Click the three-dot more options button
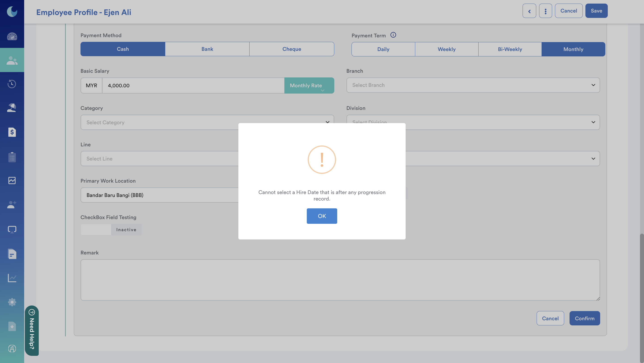644x363 pixels. click(545, 11)
